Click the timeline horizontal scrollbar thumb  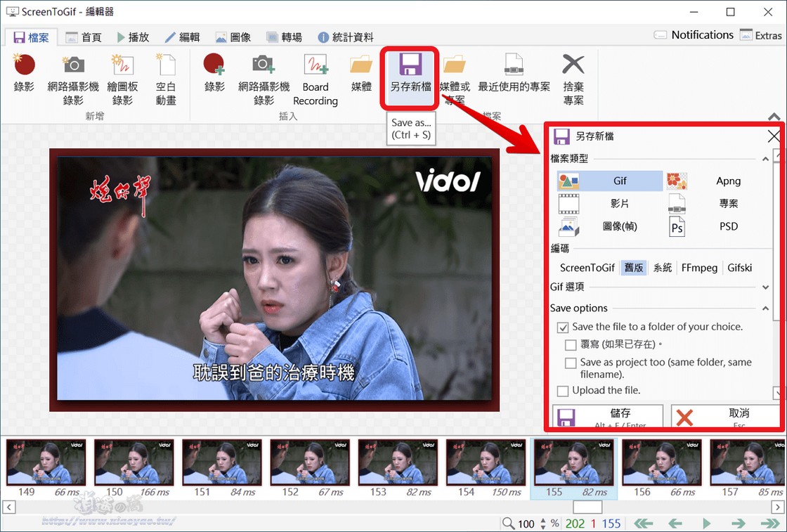(587, 507)
